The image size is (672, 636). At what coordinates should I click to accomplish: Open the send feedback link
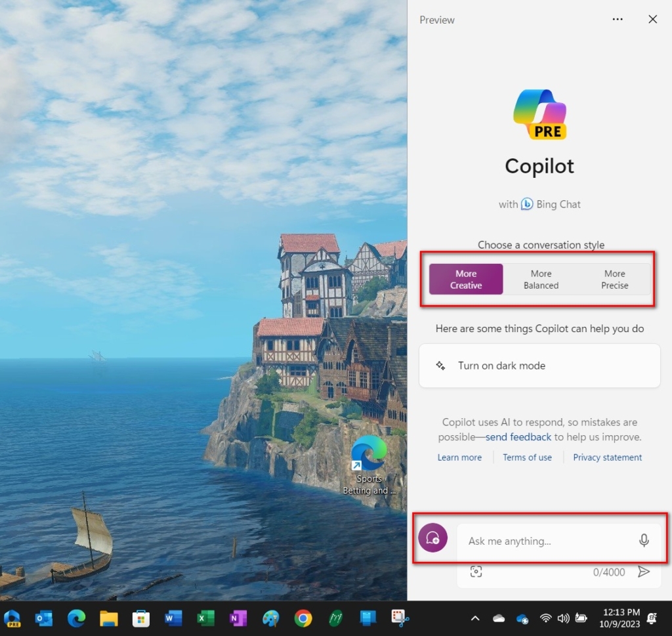tap(518, 436)
